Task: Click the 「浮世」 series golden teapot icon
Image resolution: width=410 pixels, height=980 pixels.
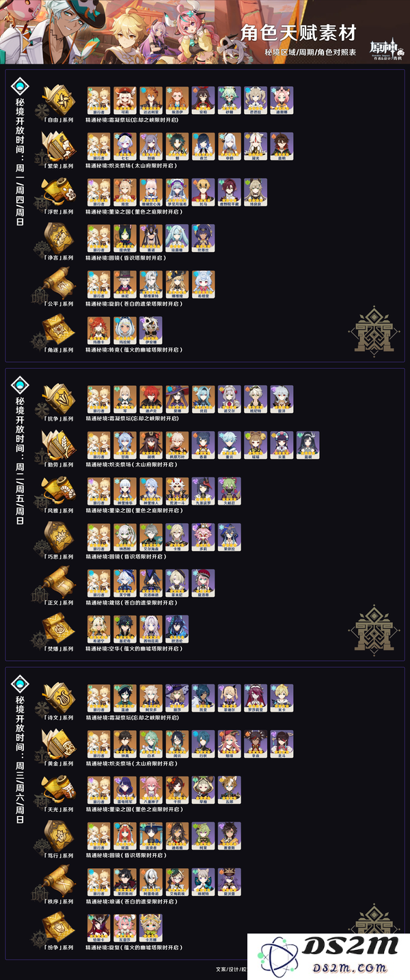Action: coord(59,192)
